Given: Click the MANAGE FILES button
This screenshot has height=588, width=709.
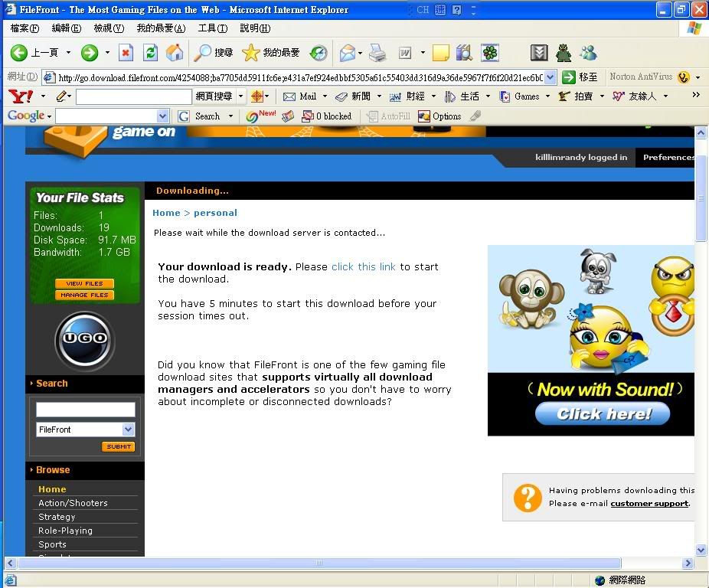Looking at the screenshot, I should (84, 295).
